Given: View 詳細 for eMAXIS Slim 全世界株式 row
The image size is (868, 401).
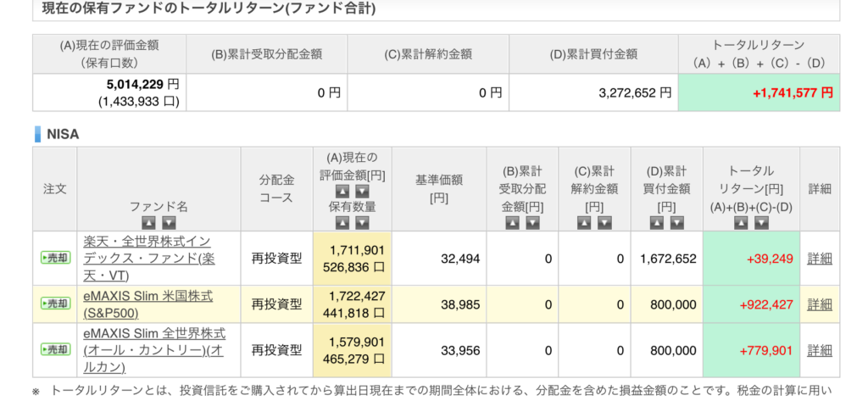Looking at the screenshot, I should (x=819, y=349).
